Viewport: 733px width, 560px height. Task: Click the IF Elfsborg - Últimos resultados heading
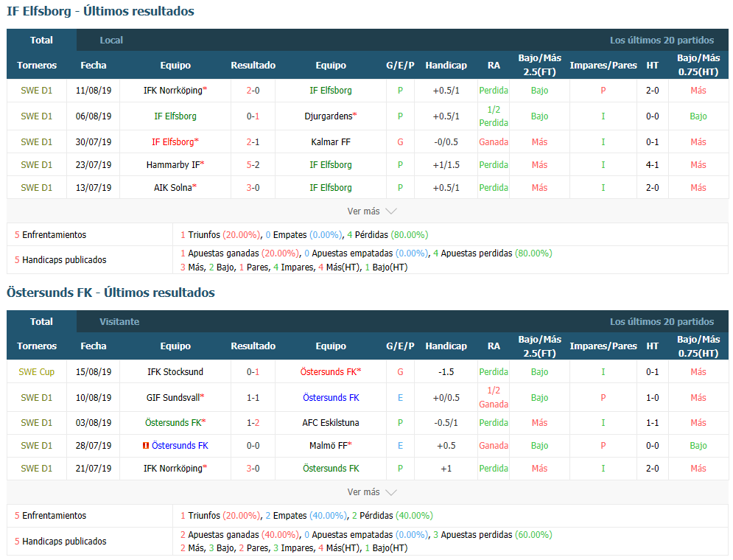click(x=100, y=11)
